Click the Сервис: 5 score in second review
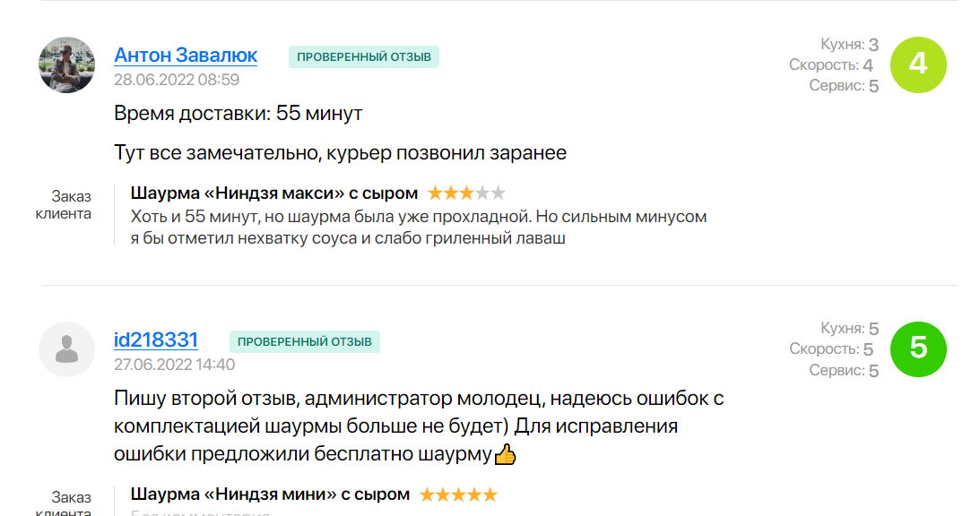This screenshot has width=980, height=516. [844, 370]
